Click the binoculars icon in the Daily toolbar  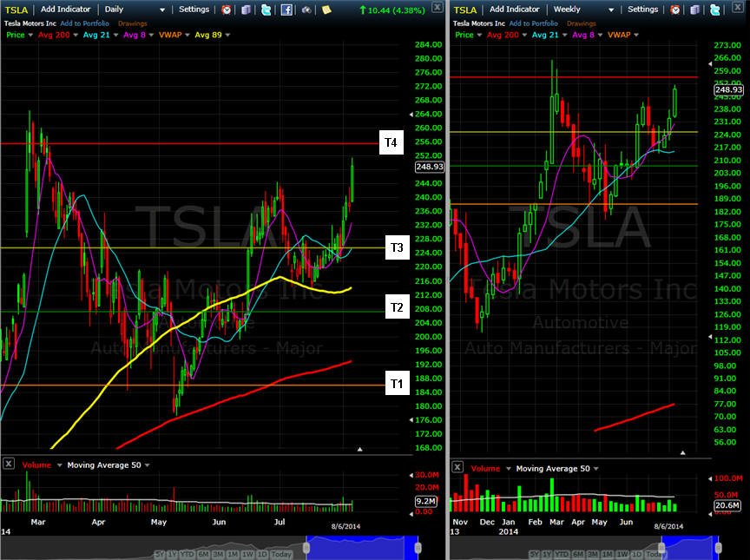[x=306, y=10]
